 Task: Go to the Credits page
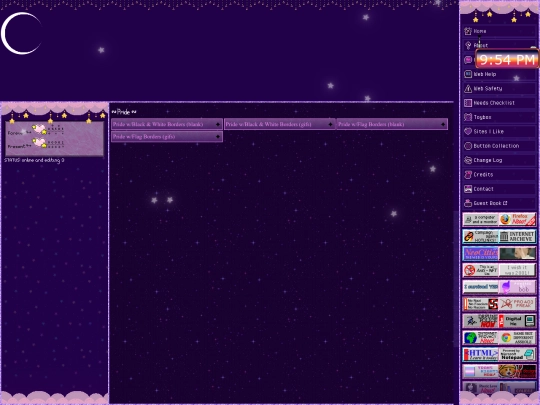pos(499,175)
